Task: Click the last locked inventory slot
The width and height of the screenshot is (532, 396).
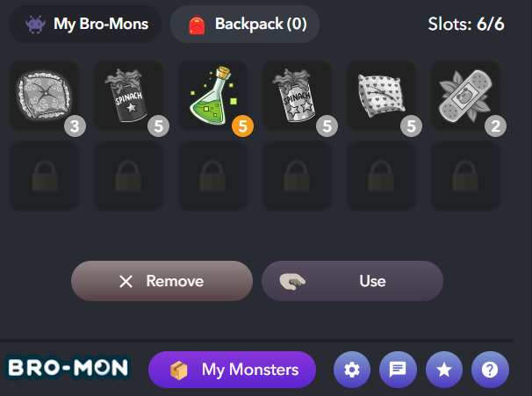Action: (465, 176)
